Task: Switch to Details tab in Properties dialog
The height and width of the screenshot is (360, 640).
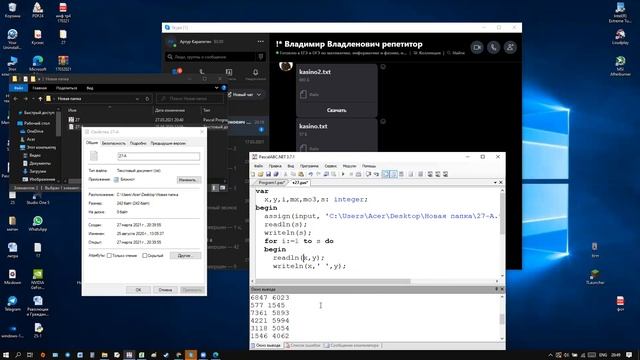Action: click(x=138, y=143)
